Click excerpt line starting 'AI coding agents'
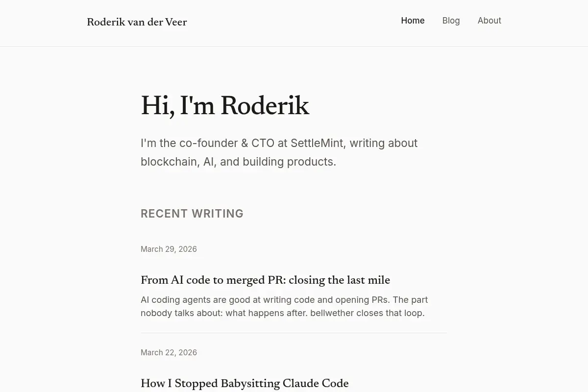 [x=284, y=299]
